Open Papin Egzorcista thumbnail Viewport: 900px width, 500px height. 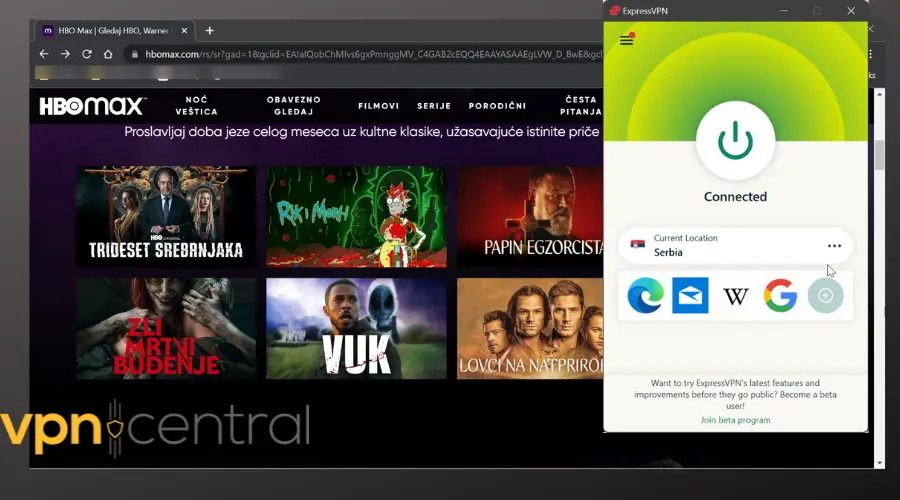coord(530,216)
